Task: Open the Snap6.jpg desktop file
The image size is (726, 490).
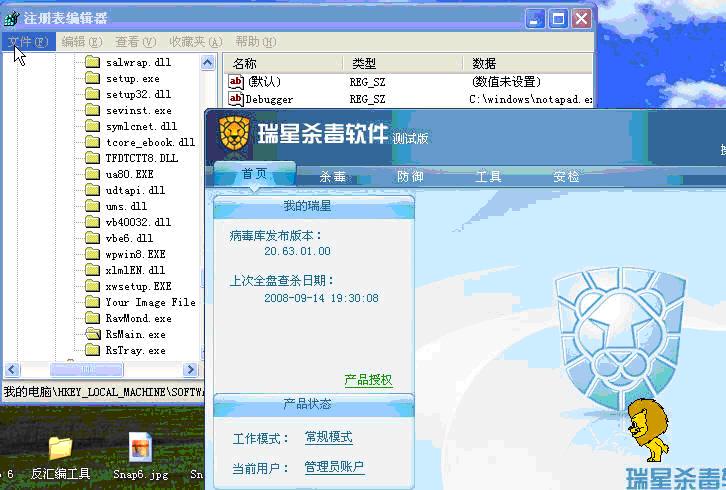Action: point(140,447)
